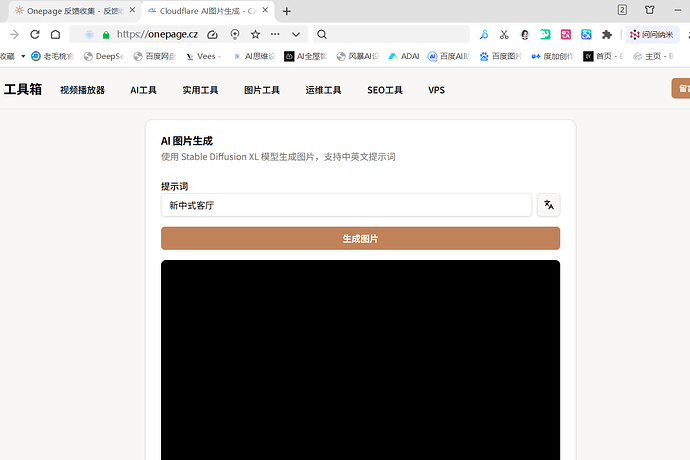This screenshot has height=460, width=690.
Task: Open the AI思维 bookmark
Action: point(254,56)
